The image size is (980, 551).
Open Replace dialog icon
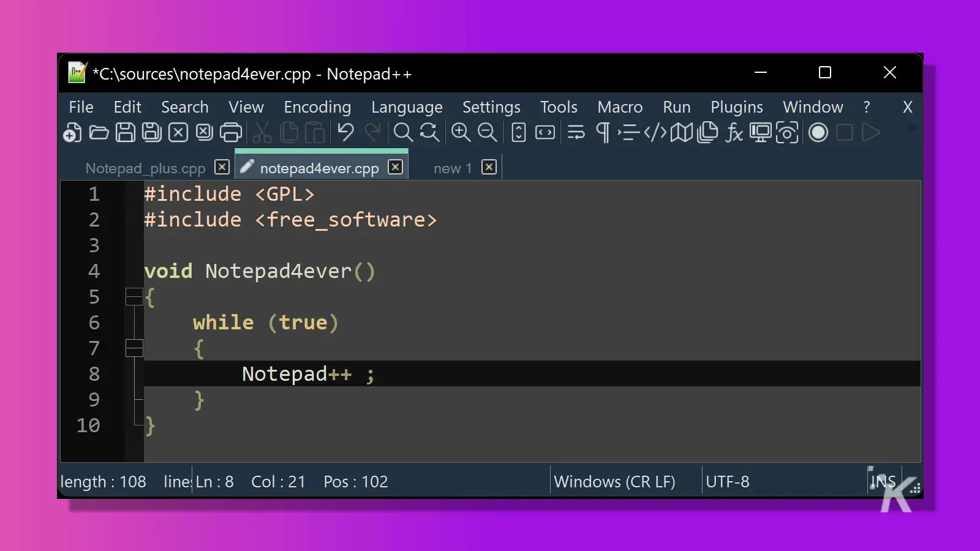(429, 132)
